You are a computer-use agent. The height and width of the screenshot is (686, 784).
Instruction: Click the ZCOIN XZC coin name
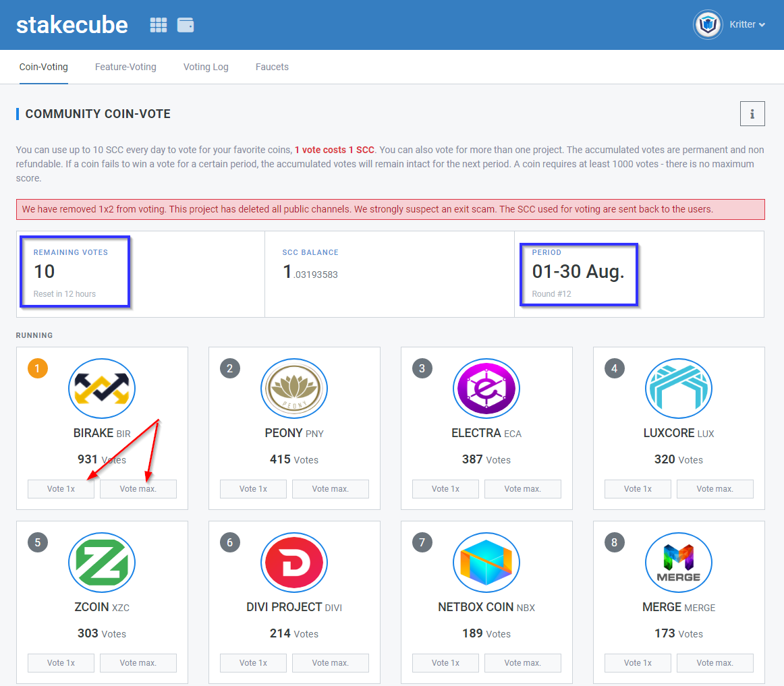pos(102,607)
